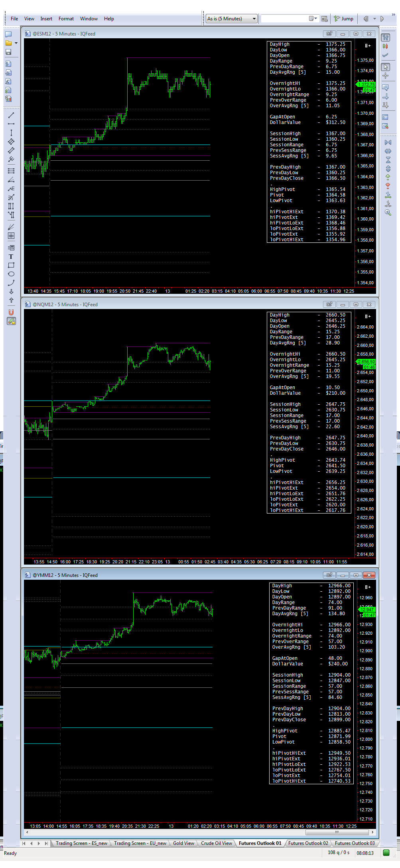Select the rectangle drawing tool
Viewport: 400px width, 868px height.
tap(11, 265)
